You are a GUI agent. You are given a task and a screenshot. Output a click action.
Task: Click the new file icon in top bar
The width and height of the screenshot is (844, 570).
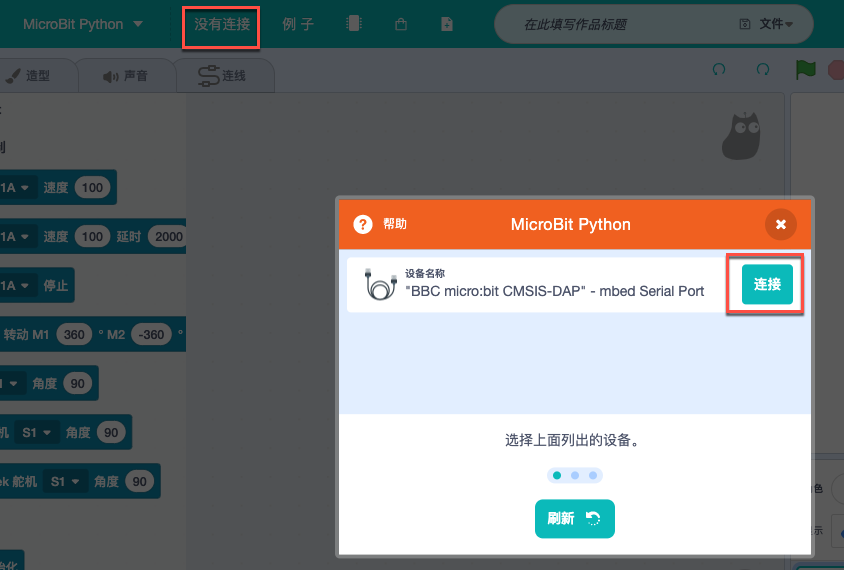(x=447, y=24)
